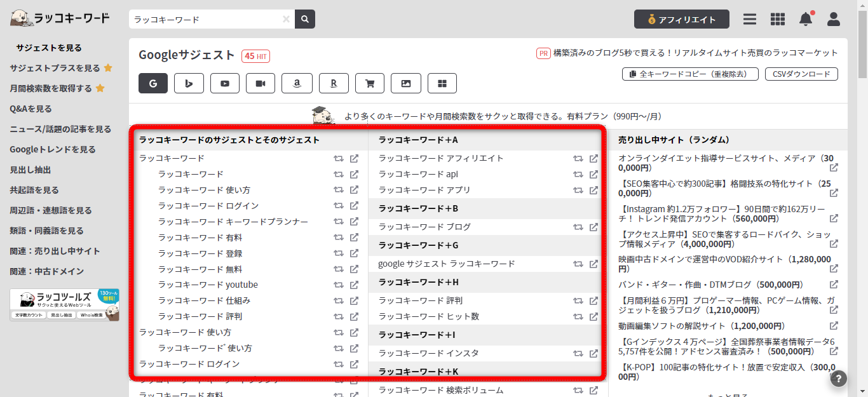Open the ラッコキーワード home logo
Screen dimensions: 868x397
60,18
